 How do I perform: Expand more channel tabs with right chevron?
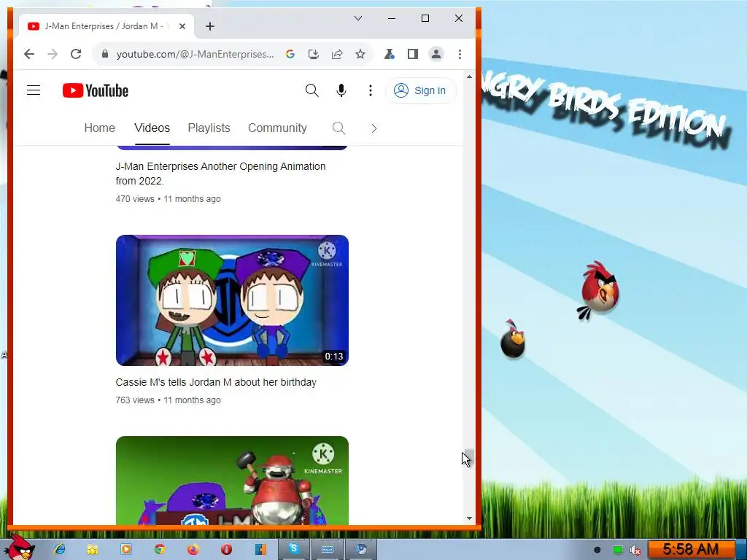[374, 128]
